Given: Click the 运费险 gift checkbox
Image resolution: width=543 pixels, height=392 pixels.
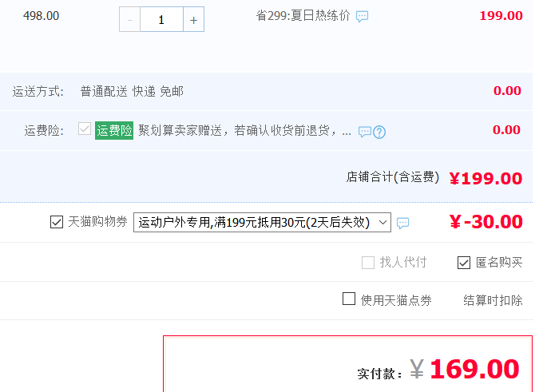Looking at the screenshot, I should pos(85,129).
